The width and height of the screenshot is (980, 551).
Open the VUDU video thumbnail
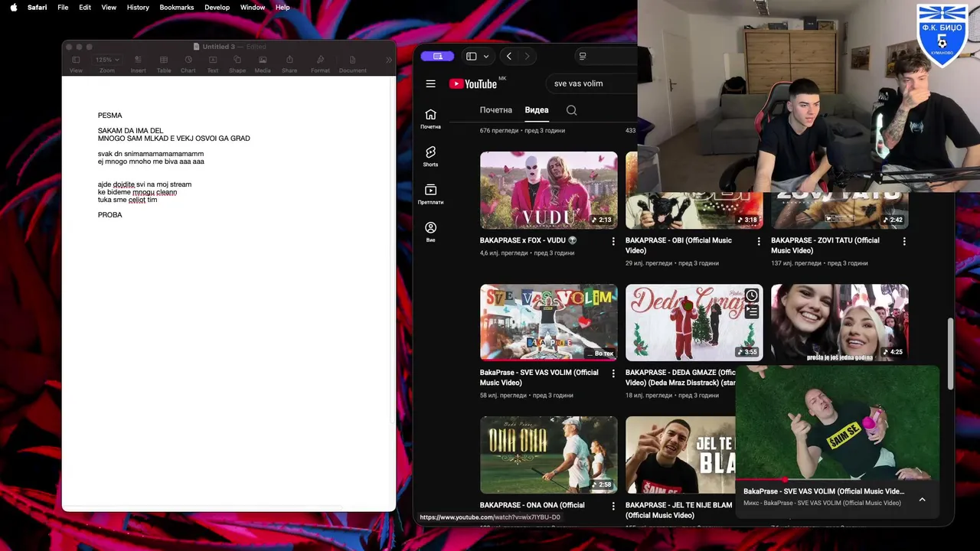[548, 190]
